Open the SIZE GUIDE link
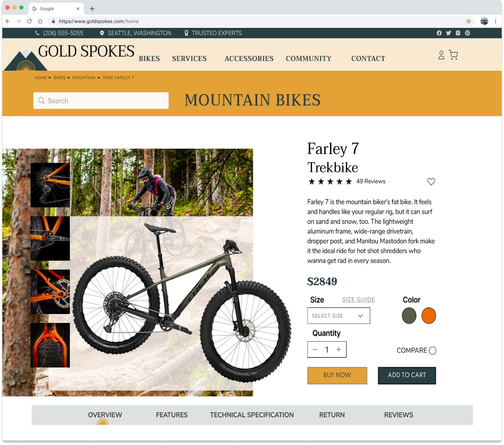The width and height of the screenshot is (504, 445). [358, 300]
